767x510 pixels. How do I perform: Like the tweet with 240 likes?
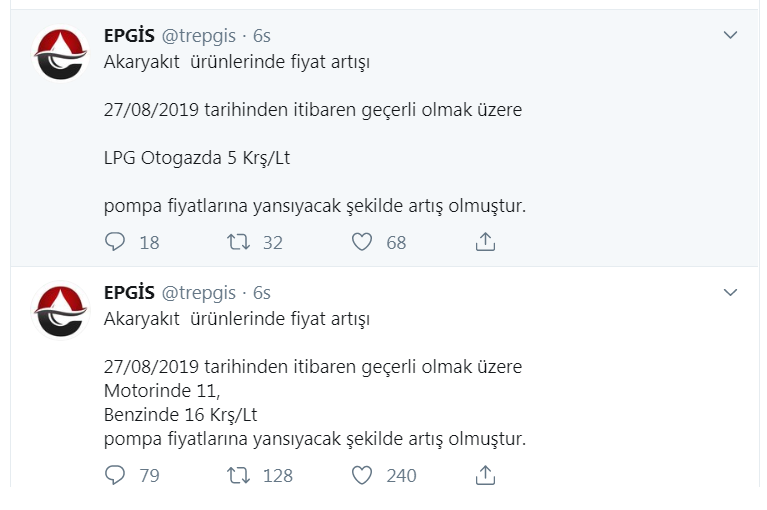pos(362,475)
